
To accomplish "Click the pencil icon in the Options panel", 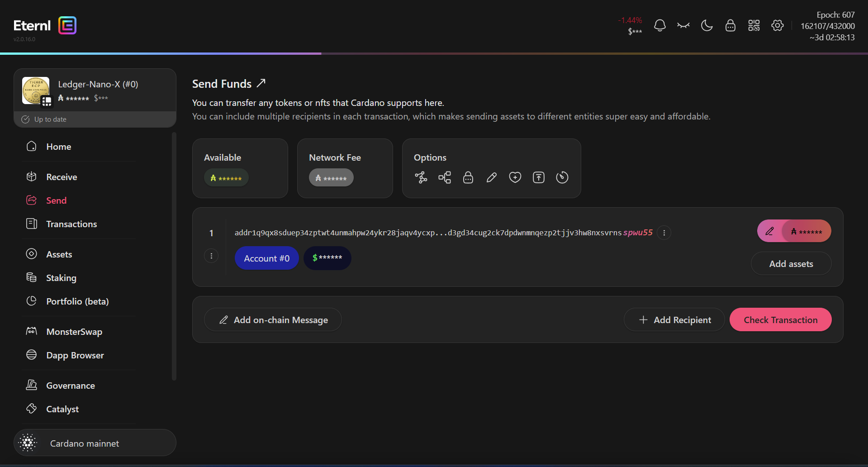I will 492,177.
